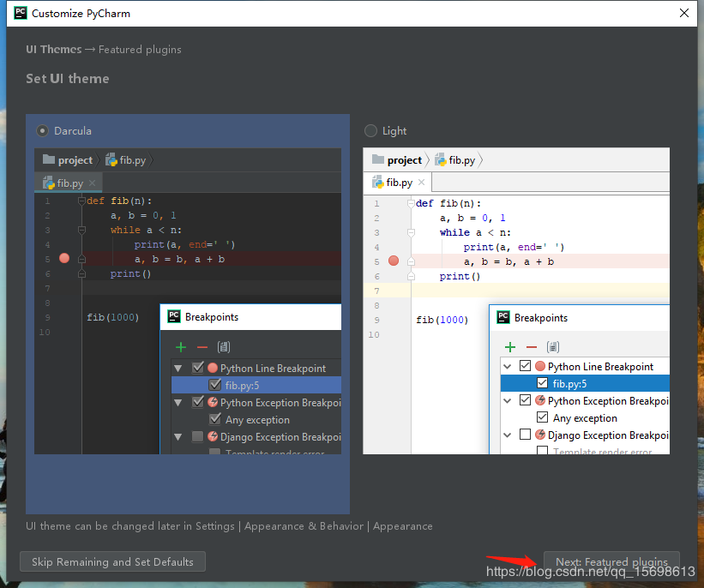Uncheck Python Line Breakpoint checkbox in Darcula preview

tap(197, 368)
